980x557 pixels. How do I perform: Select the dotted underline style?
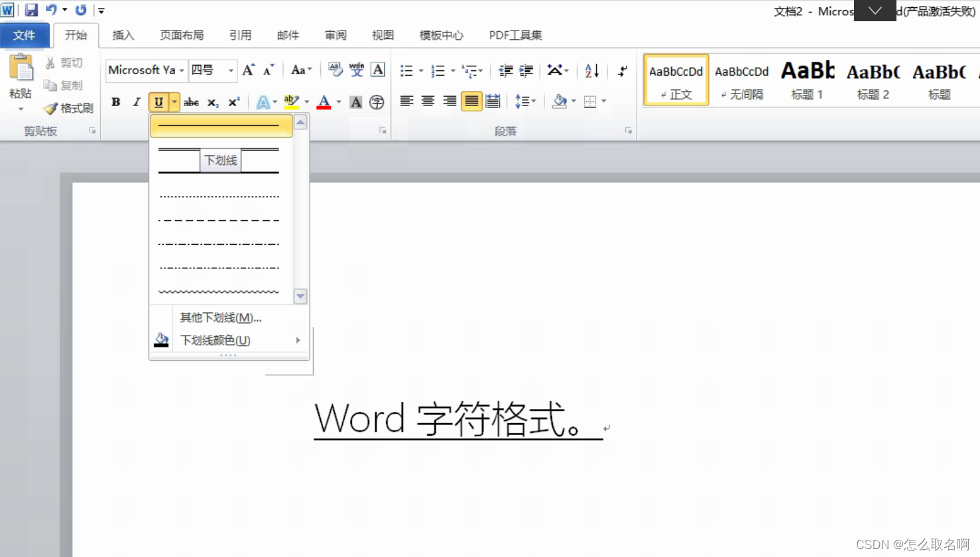coord(219,196)
